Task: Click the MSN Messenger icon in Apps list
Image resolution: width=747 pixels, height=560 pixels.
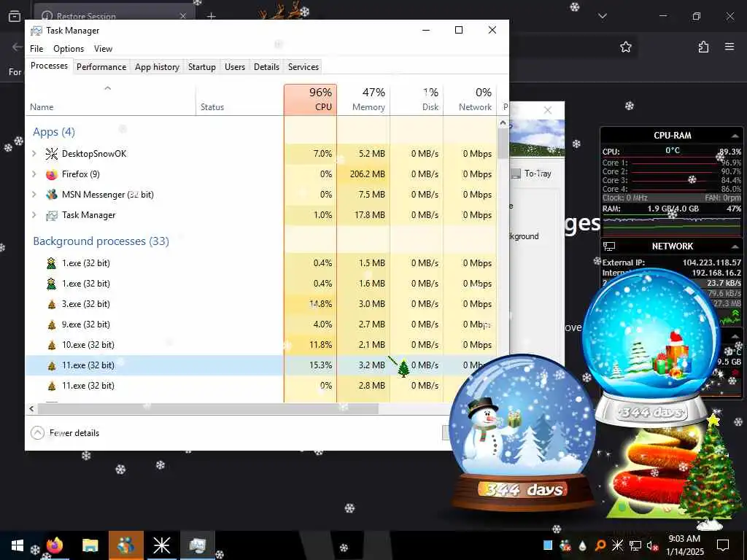Action: pyautogui.click(x=52, y=195)
